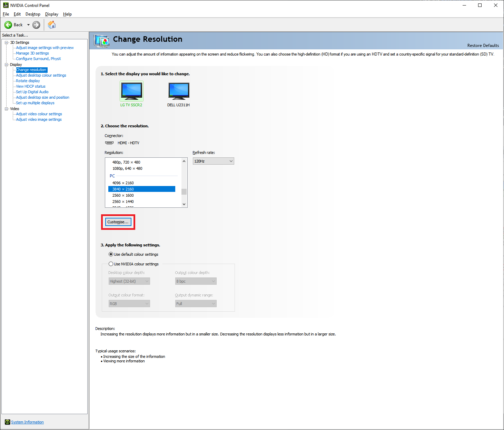Click the Customise... button
This screenshot has width=504, height=430.
tap(118, 222)
